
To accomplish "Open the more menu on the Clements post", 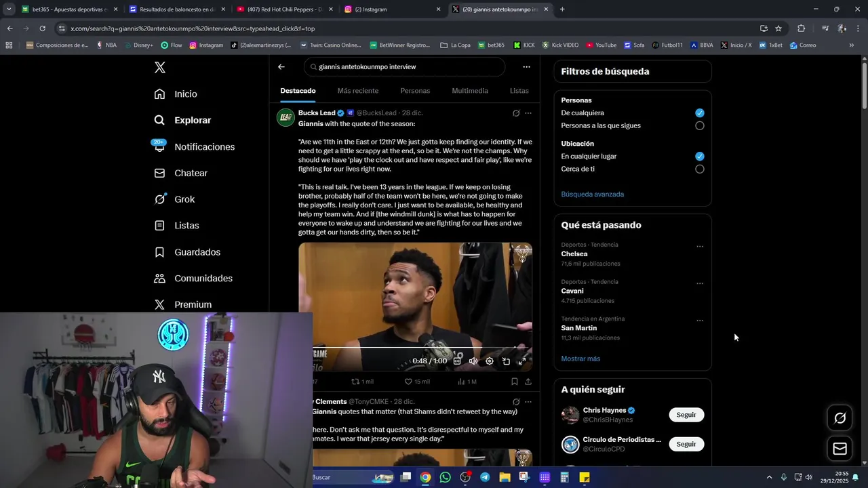I will [528, 402].
